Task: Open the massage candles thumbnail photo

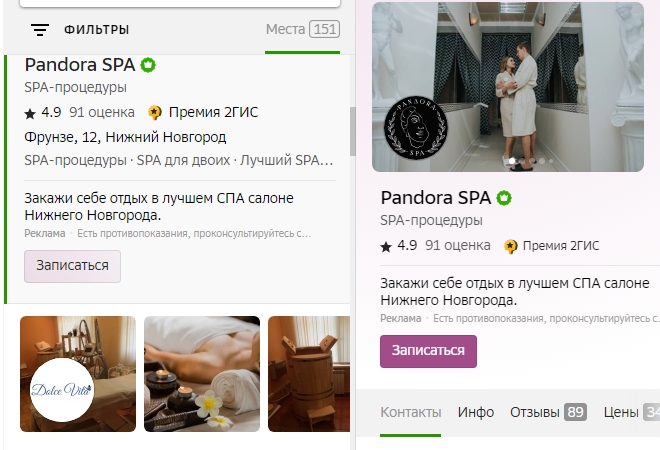Action: pos(202,374)
